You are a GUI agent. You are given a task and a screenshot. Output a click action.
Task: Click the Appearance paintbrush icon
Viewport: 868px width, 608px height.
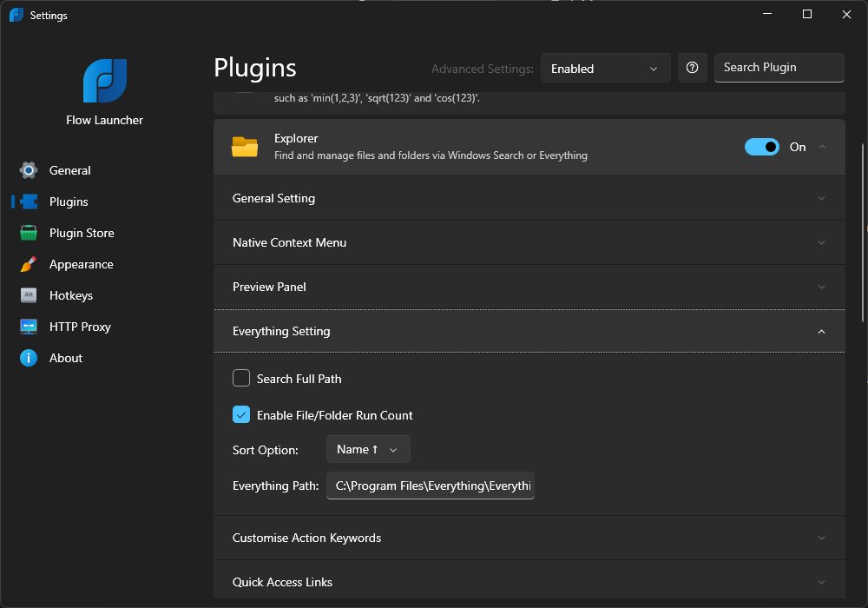click(x=29, y=264)
